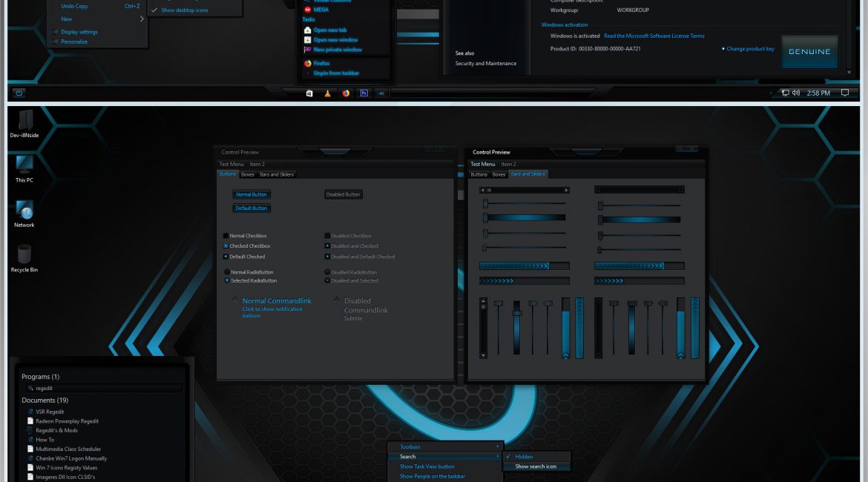Click Show People on the taskbar entry

[x=433, y=477]
